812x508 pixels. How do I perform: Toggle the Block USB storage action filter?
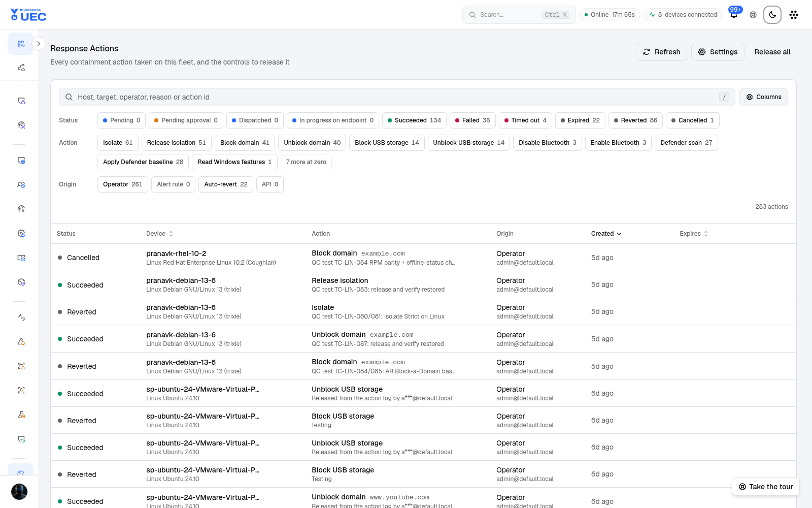click(387, 143)
